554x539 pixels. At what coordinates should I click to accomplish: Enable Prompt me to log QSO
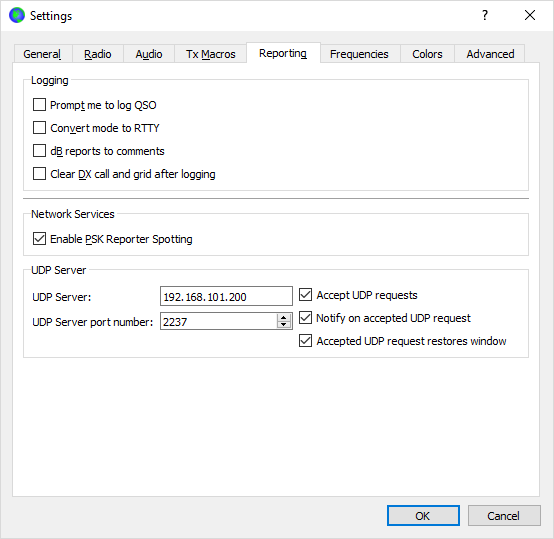point(39,105)
